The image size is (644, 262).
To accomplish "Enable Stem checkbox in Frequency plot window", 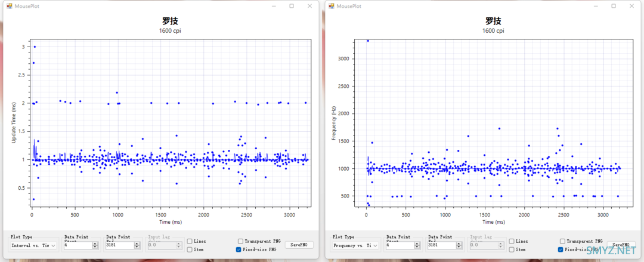I will tap(512, 249).
